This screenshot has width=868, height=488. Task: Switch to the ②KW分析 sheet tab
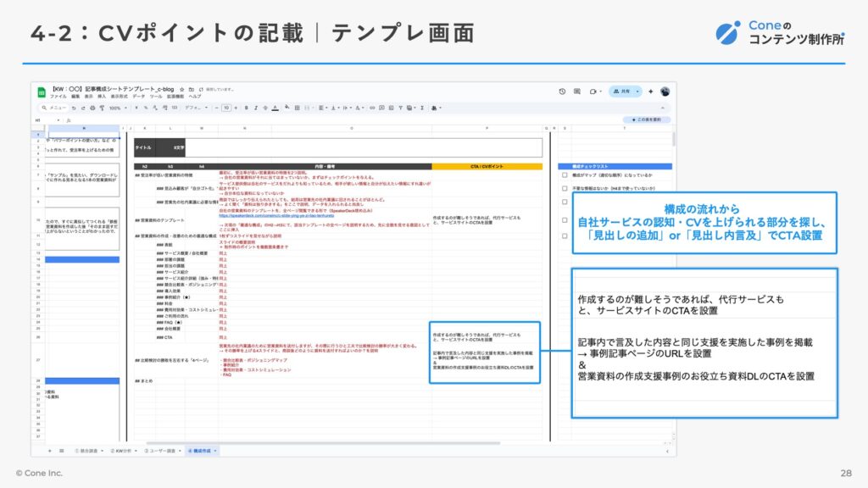[123, 451]
